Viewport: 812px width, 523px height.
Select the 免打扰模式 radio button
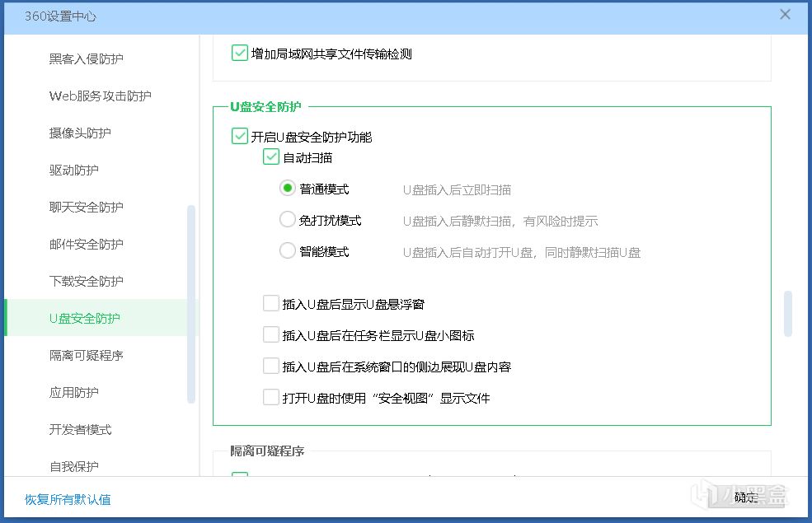pyautogui.click(x=288, y=219)
